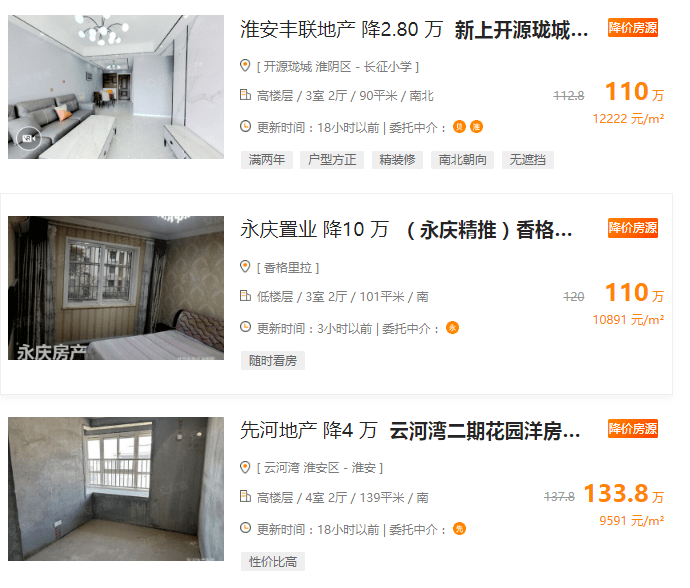Click location pin icon beside 开源珑城
This screenshot has height=588, width=690.
coord(245,66)
